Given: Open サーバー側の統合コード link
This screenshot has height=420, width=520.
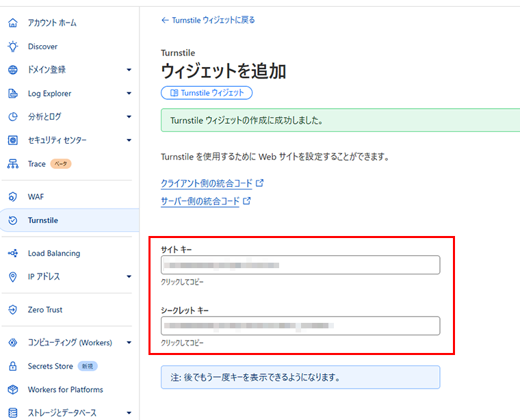Looking at the screenshot, I should tap(200, 201).
